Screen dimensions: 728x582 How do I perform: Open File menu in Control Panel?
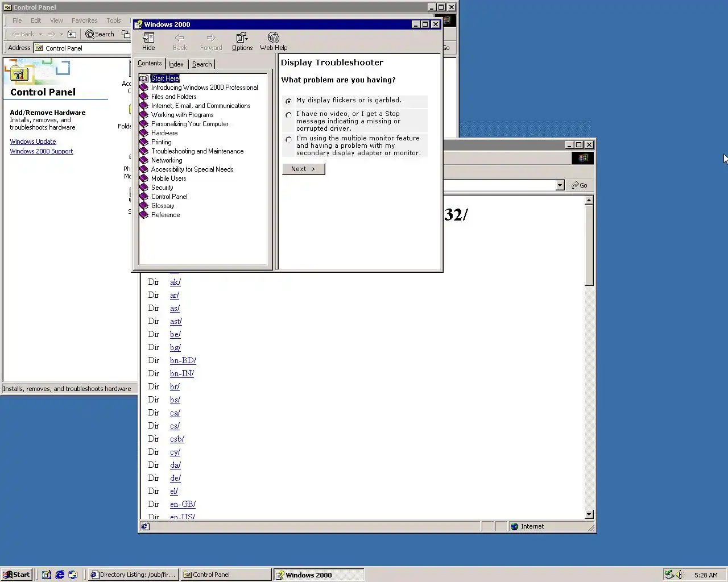[x=17, y=20]
